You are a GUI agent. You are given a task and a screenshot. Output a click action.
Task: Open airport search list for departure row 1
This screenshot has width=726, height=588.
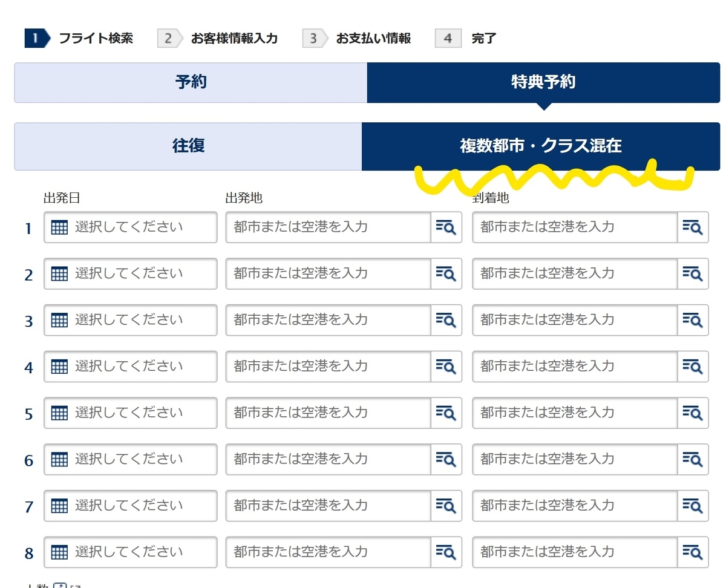click(x=446, y=227)
